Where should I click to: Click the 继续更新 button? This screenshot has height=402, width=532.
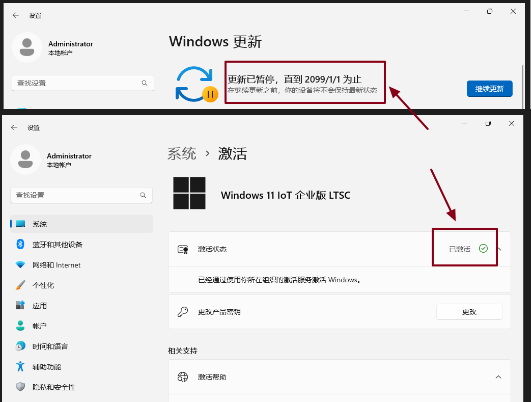pyautogui.click(x=489, y=89)
